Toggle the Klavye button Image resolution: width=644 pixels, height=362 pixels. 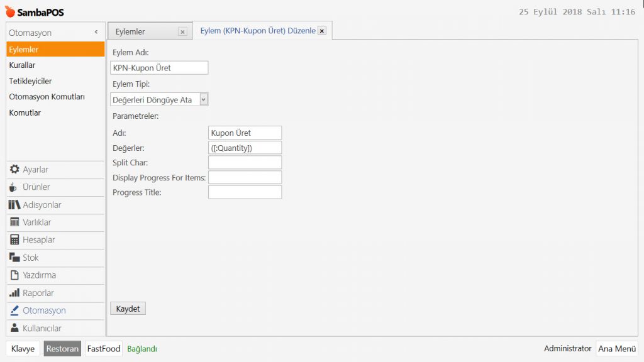23,349
